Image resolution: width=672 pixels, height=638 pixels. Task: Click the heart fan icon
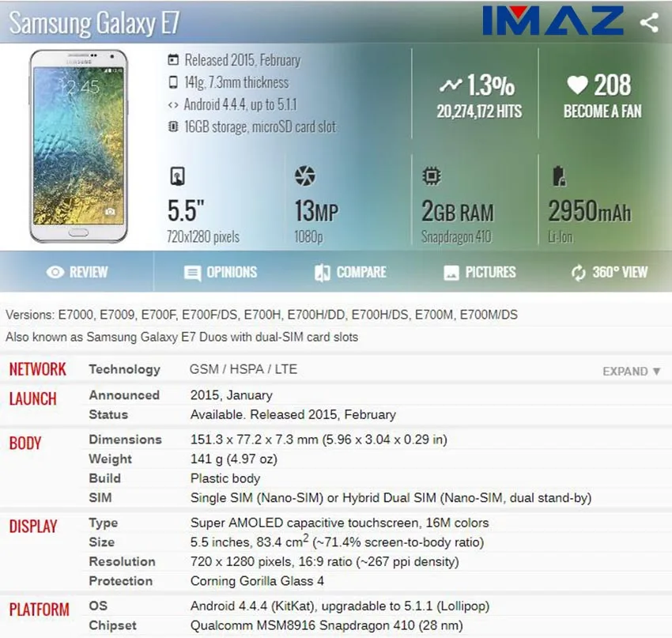click(x=577, y=85)
